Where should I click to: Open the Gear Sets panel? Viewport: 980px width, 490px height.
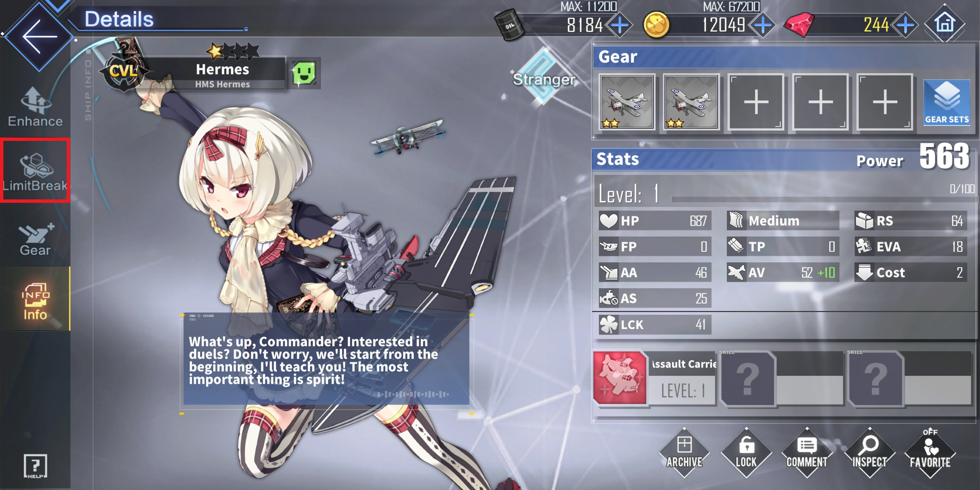[947, 103]
